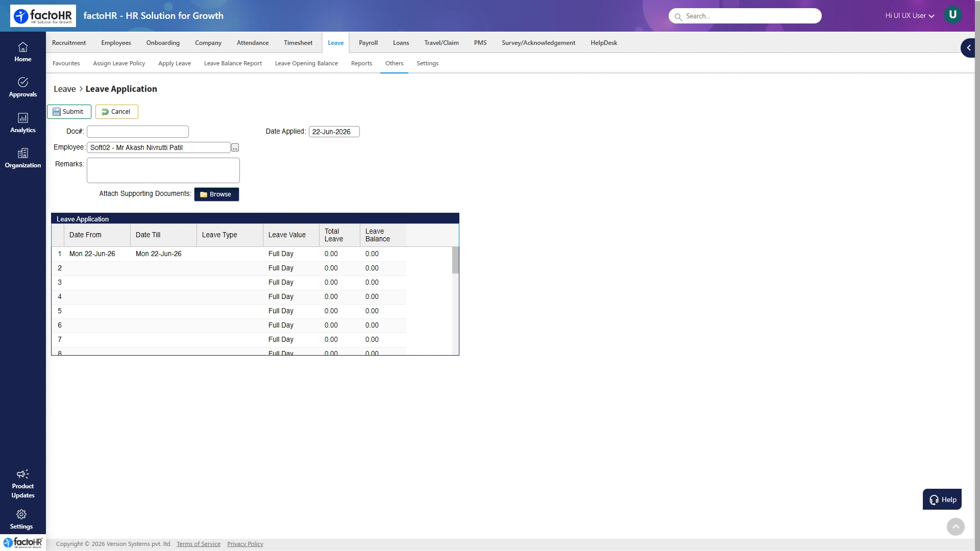
Task: Open the Terms of Service link
Action: 199,544
